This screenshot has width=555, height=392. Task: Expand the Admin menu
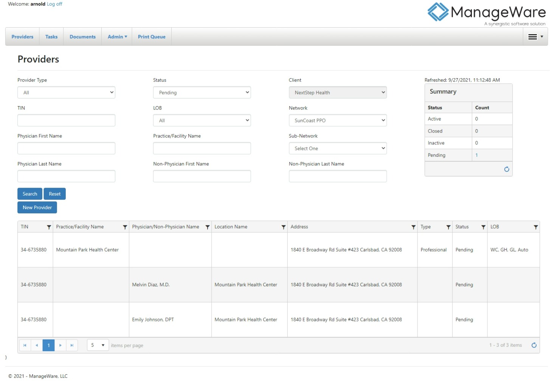[117, 37]
